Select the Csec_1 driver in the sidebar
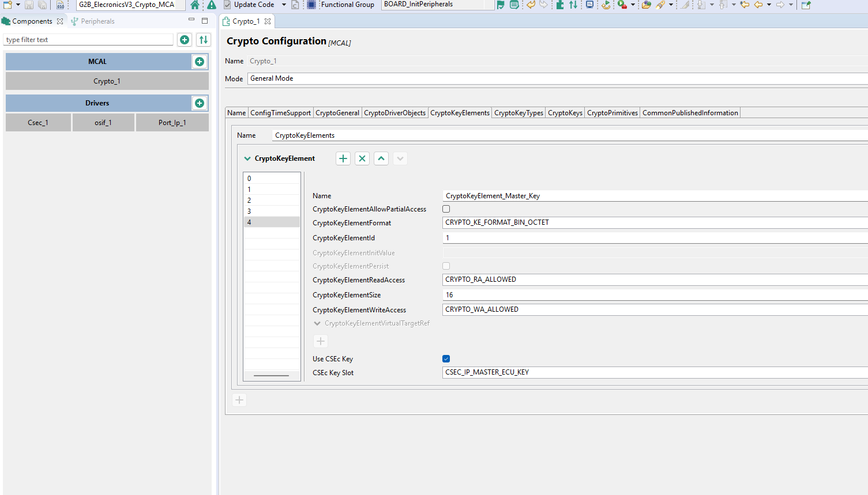 point(38,122)
